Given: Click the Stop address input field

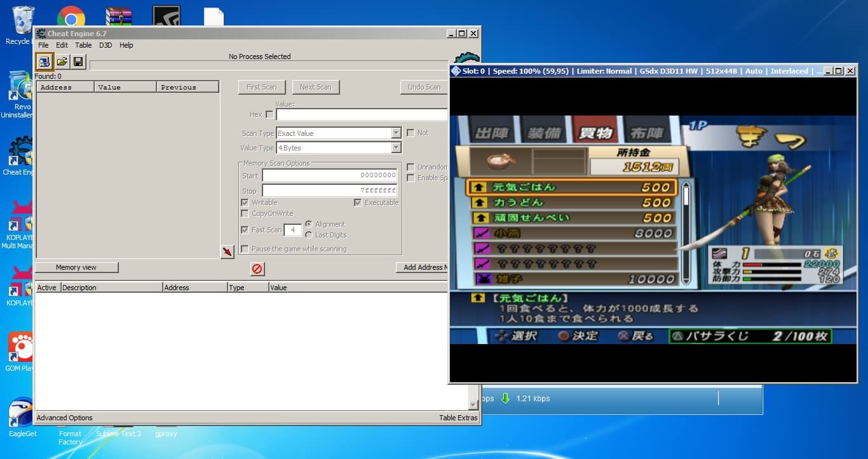Looking at the screenshot, I should 330,190.
